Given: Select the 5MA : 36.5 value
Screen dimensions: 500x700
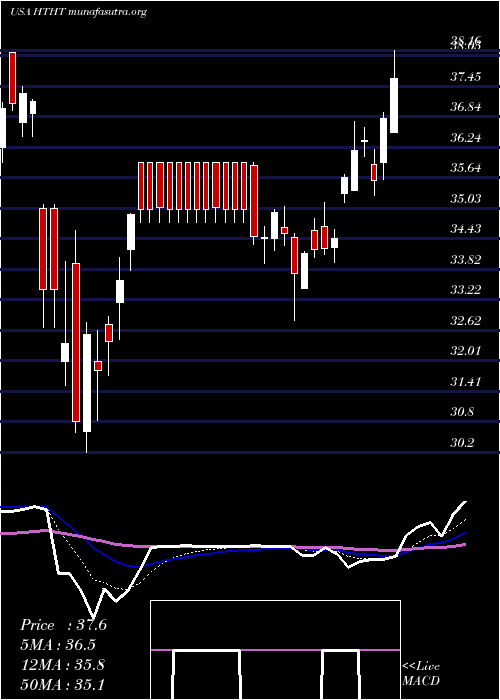Looking at the screenshot, I should click(x=58, y=645).
